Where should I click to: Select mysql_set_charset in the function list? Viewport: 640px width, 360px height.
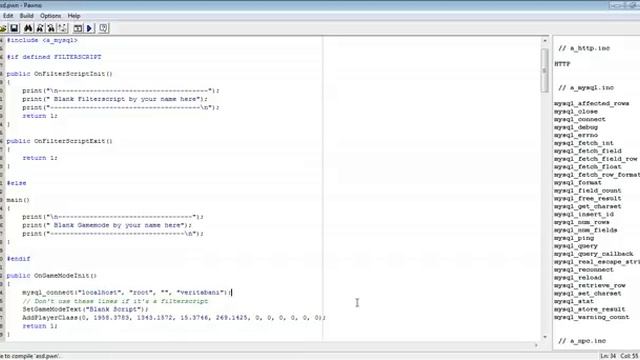[588, 293]
